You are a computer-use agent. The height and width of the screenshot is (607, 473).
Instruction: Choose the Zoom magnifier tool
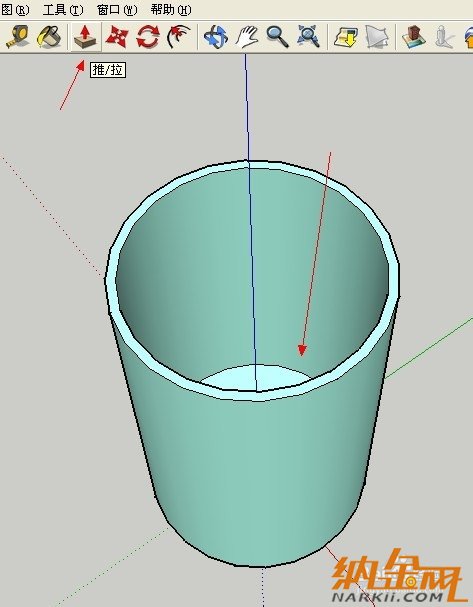[x=277, y=37]
